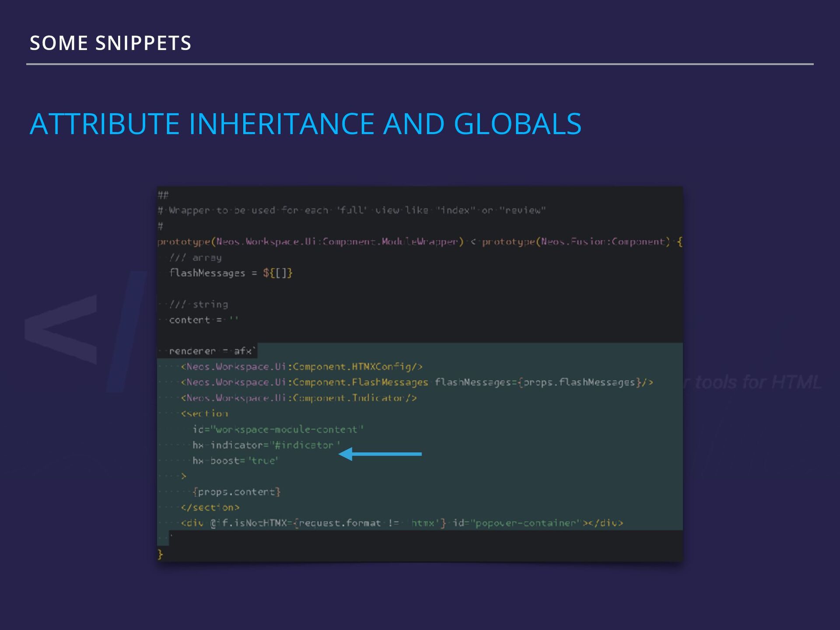This screenshot has height=630, width=840.
Task: Click the closing '</section>' tag
Action: tap(210, 507)
